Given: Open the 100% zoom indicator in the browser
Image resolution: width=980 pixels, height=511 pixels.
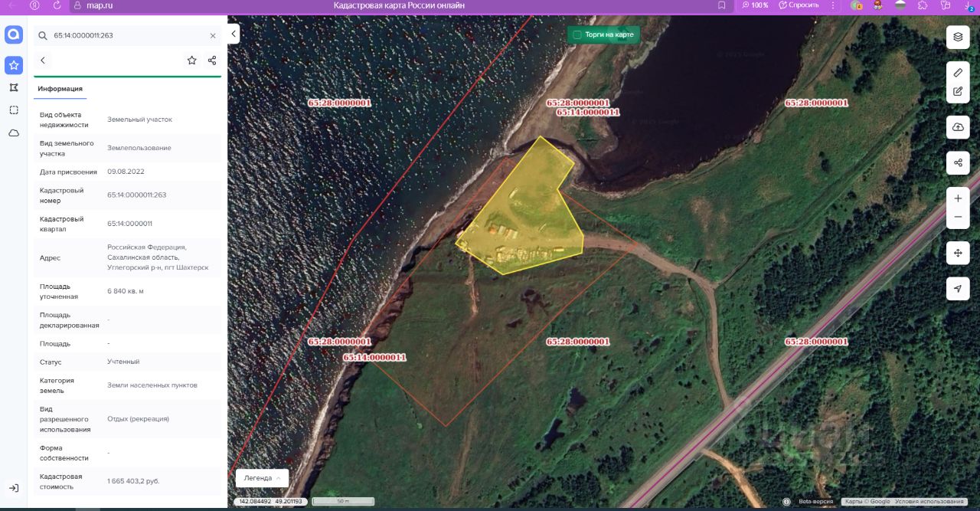Looking at the screenshot, I should pyautogui.click(x=755, y=5).
